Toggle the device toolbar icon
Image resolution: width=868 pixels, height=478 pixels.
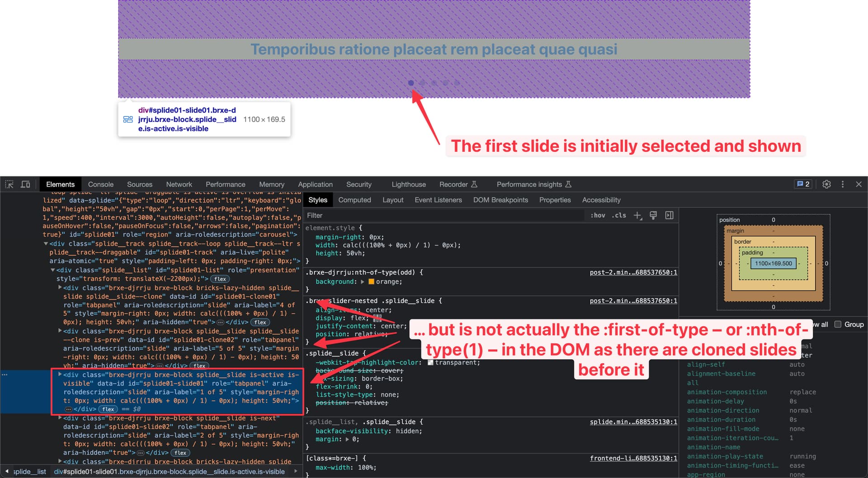(x=26, y=184)
